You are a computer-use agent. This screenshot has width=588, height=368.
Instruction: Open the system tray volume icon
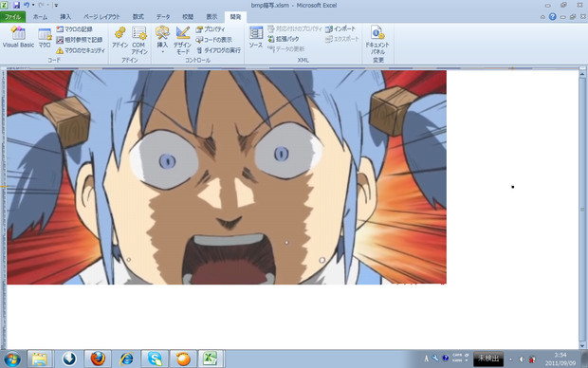522,359
